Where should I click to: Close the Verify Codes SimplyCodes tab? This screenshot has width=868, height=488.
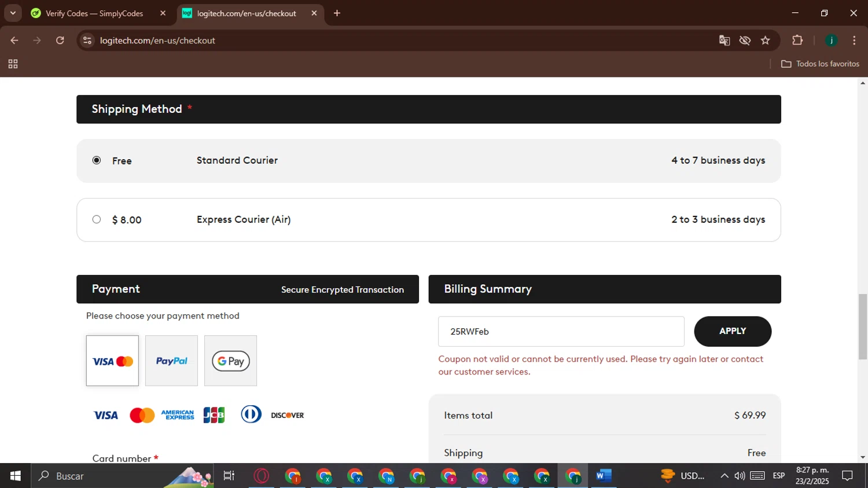163,13
